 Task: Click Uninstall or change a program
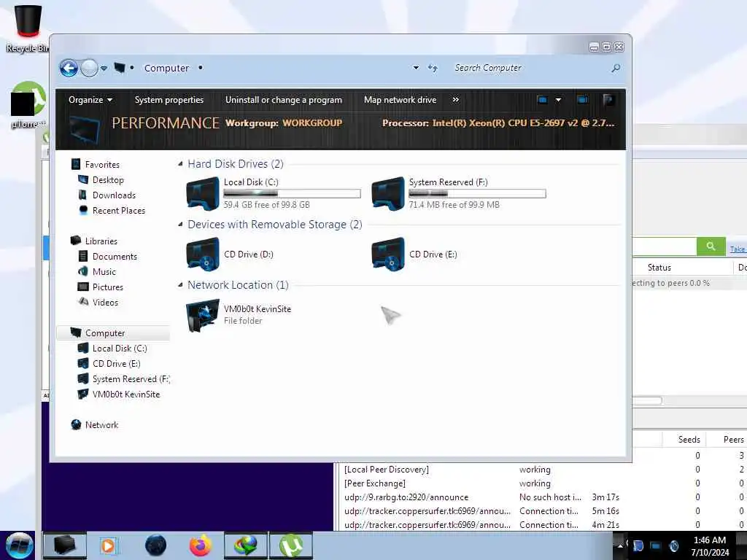[x=284, y=99]
